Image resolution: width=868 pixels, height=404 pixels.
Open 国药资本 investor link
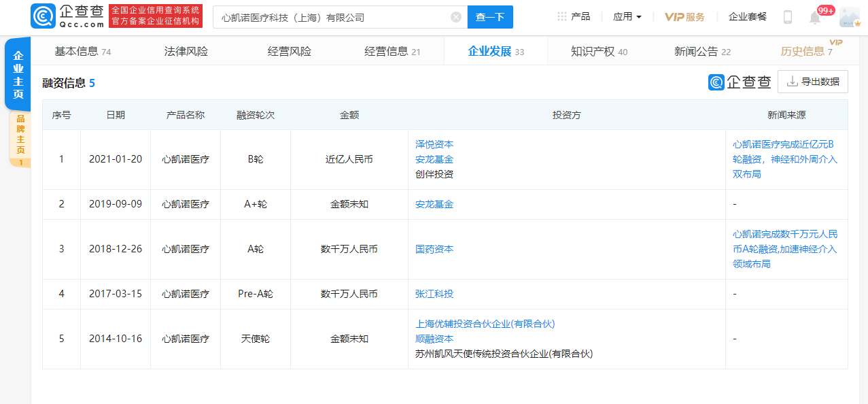point(434,249)
